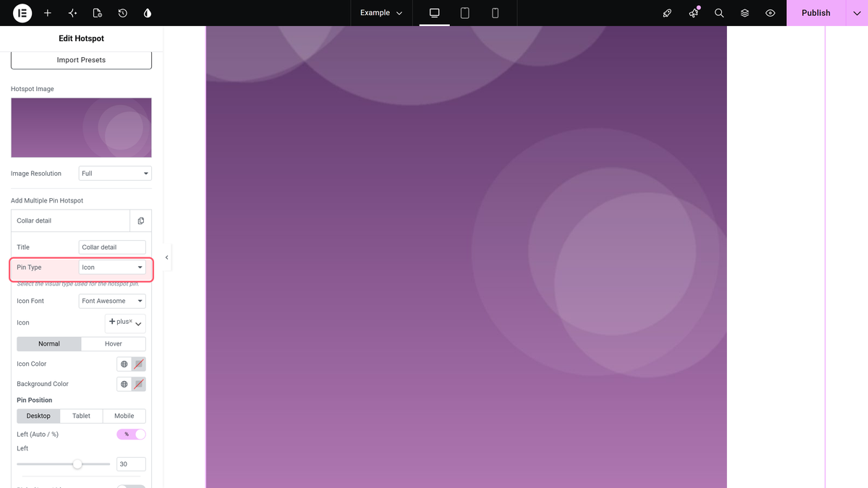Switch to tablet preview mode
Screen dimensions: 868x488
(465, 13)
